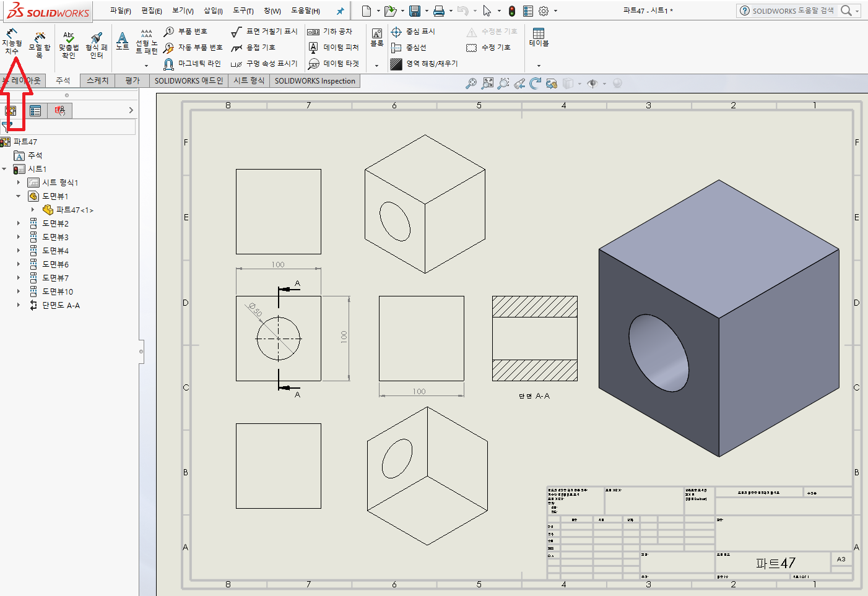Open the dropdown arrow beside the open-file icon
The image size is (868, 596).
tap(402, 11)
